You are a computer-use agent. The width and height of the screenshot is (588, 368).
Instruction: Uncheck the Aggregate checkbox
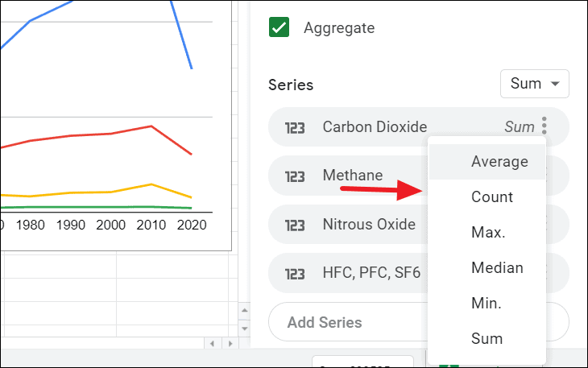click(280, 27)
